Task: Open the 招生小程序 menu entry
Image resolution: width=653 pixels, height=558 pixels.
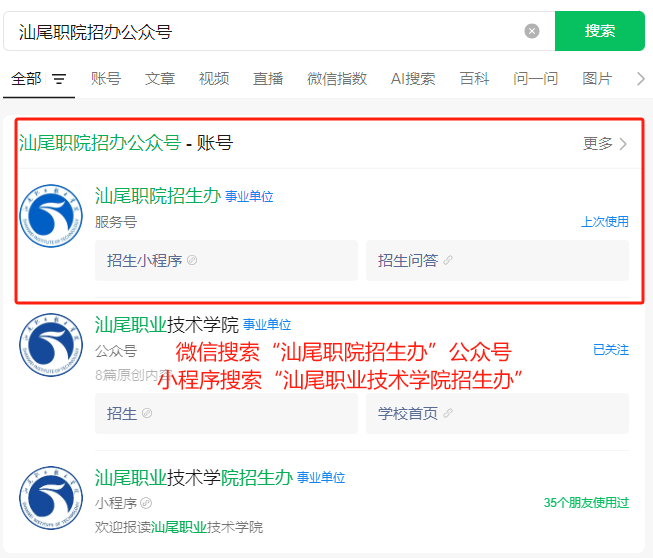Action: 226,261
